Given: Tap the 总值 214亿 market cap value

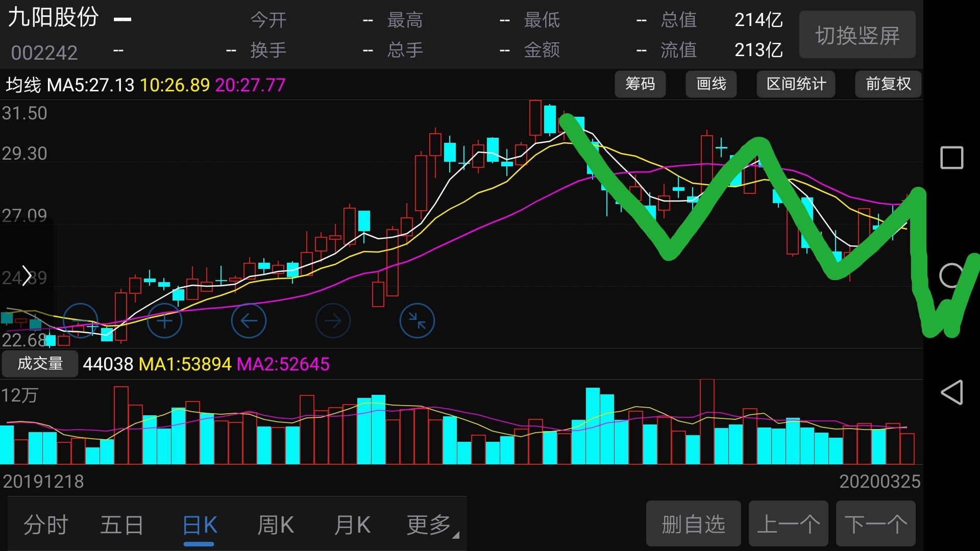Looking at the screenshot, I should click(758, 20).
